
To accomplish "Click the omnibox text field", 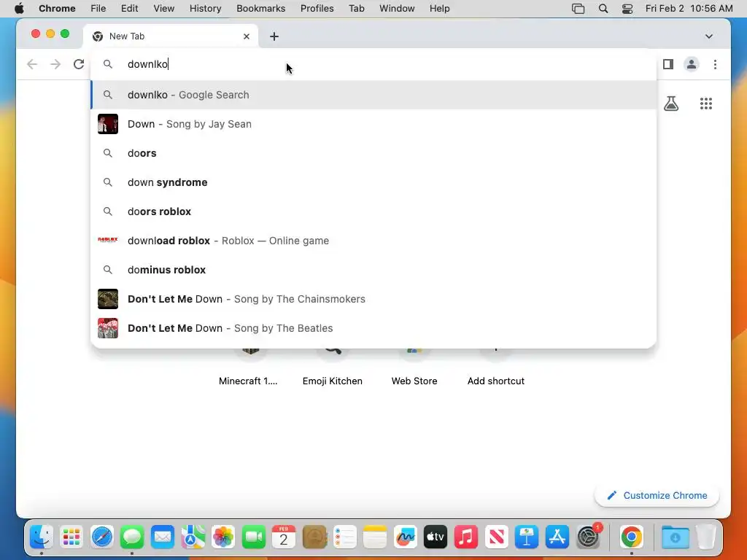I will (374, 64).
